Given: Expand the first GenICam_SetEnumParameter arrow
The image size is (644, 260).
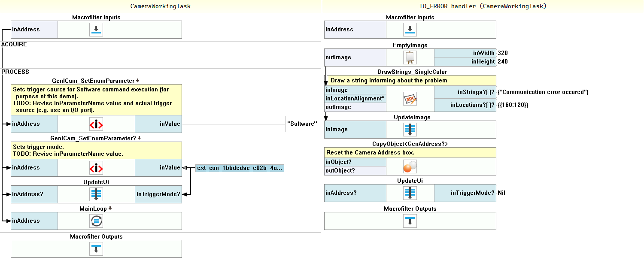Looking at the screenshot, I should [138, 81].
